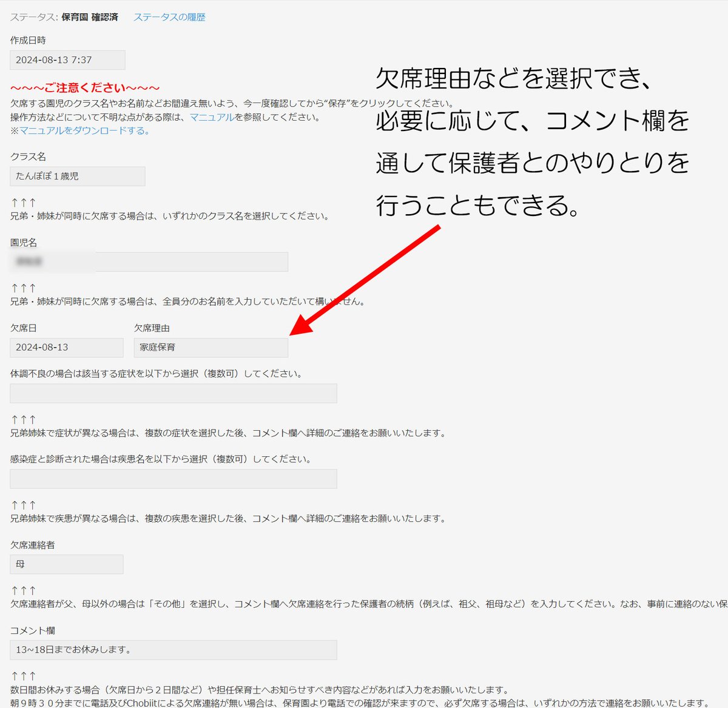This screenshot has width=728, height=708.
Task: Click the red ご注意ください heading
Action: [85, 88]
